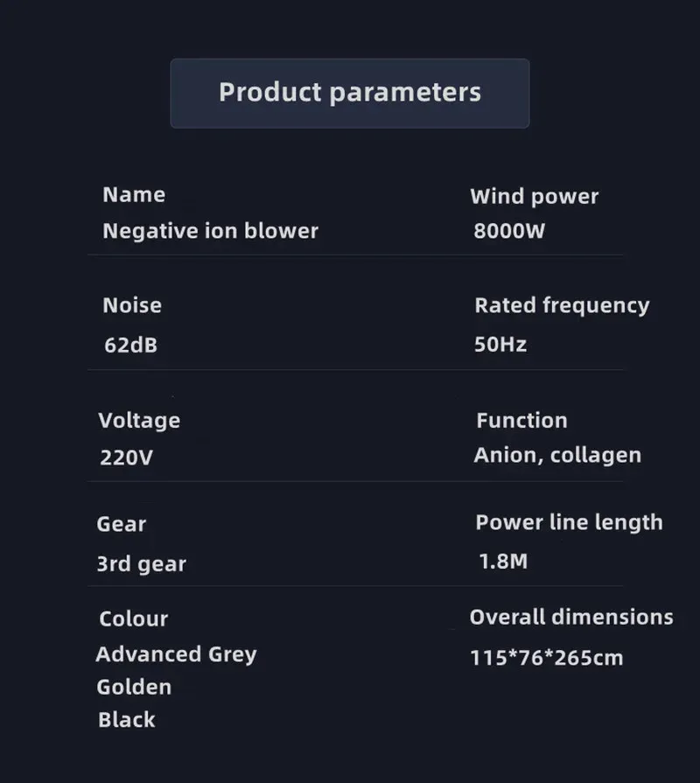Select the Name label
The width and height of the screenshot is (700, 783).
(134, 195)
